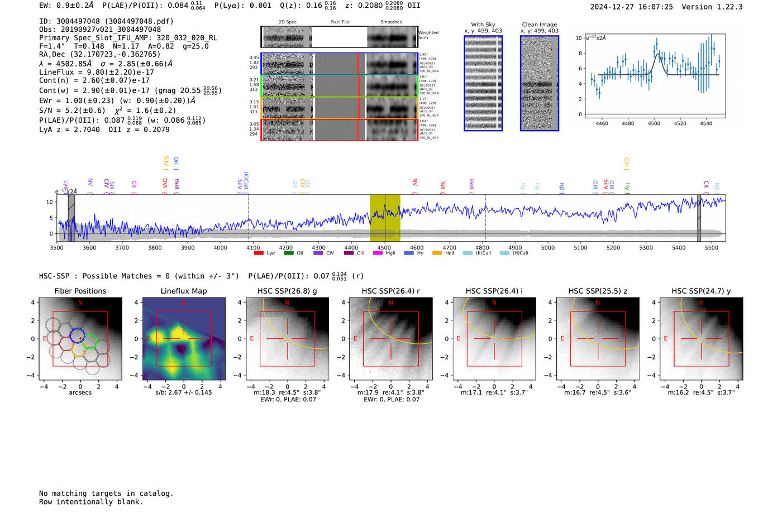Viewport: 782px width, 532px height.
Task: Select the red-outlined 2D spectrum fiber row
Action: (x=340, y=130)
